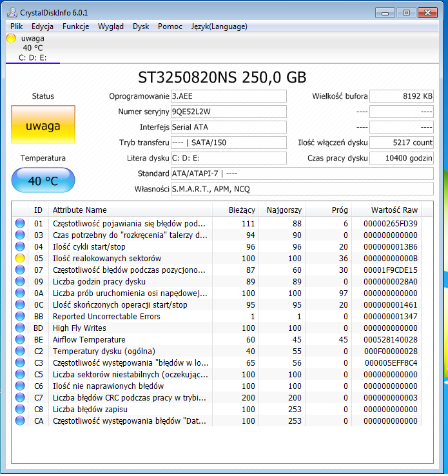The width and height of the screenshot is (448, 476).
Task: Open the Dysk menu
Action: click(141, 26)
